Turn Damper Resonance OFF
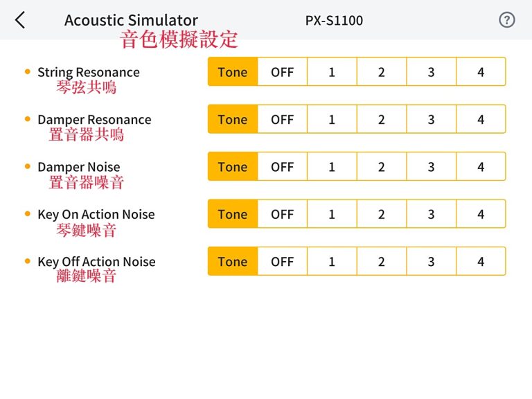 [x=282, y=119]
